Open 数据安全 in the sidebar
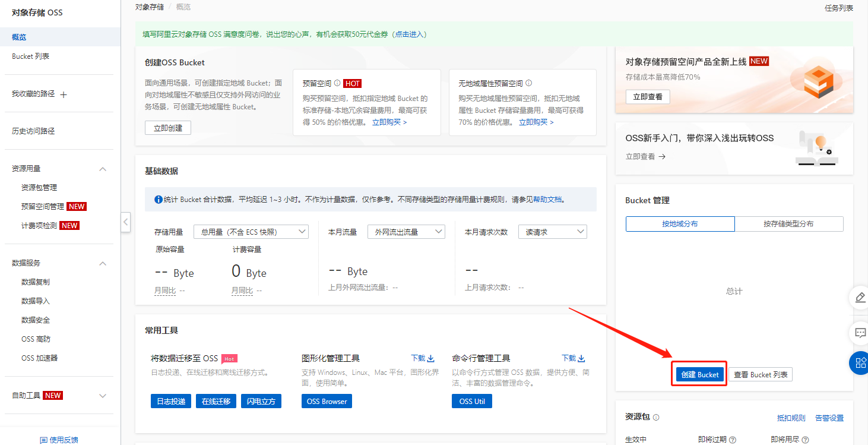The width and height of the screenshot is (868, 445). point(36,320)
